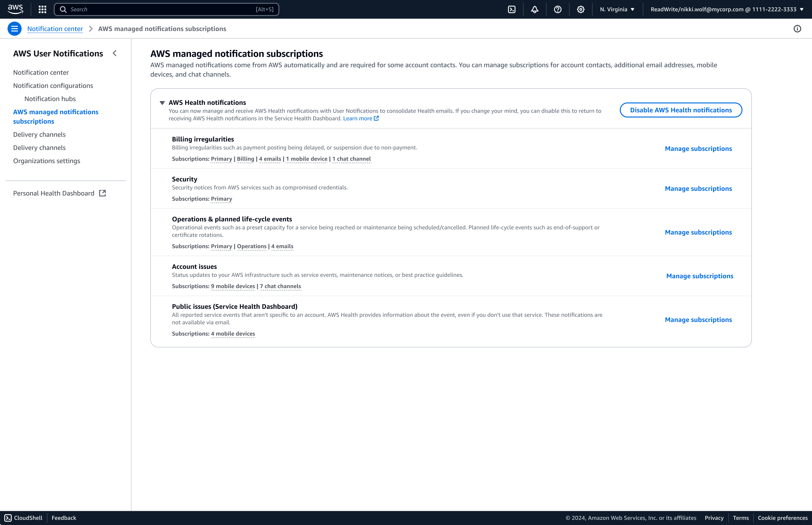Manage subscriptions for Operations & planned life-cycle events
This screenshot has width=812, height=525.
698,232
